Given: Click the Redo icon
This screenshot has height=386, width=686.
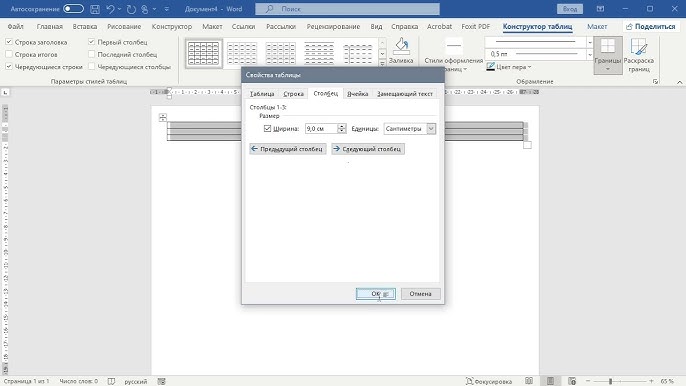Looking at the screenshot, I should 131,9.
